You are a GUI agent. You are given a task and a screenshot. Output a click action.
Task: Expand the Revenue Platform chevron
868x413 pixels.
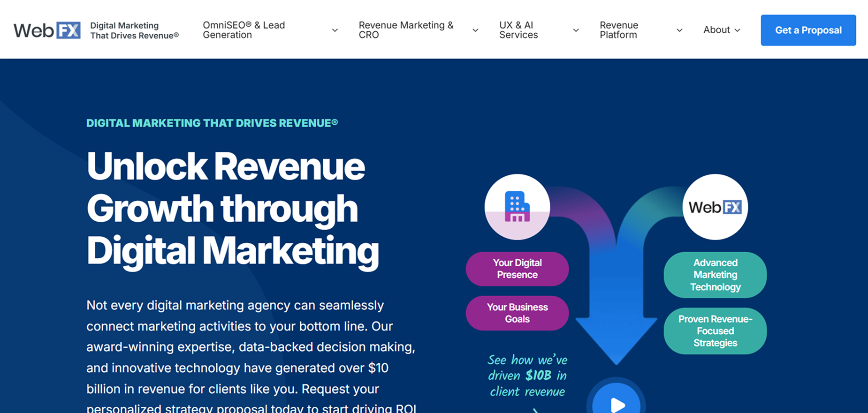(679, 30)
